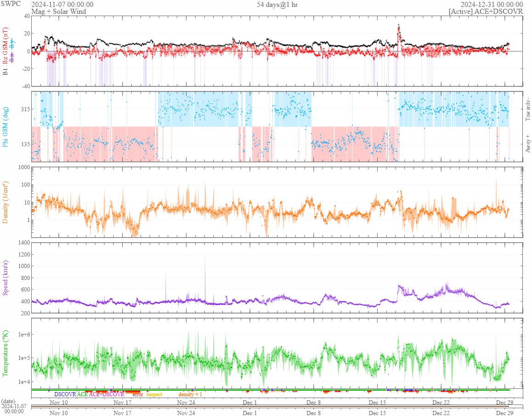This screenshot has height=416, width=532.
Task: Click the red 'error' legend entry
Action: (x=137, y=394)
